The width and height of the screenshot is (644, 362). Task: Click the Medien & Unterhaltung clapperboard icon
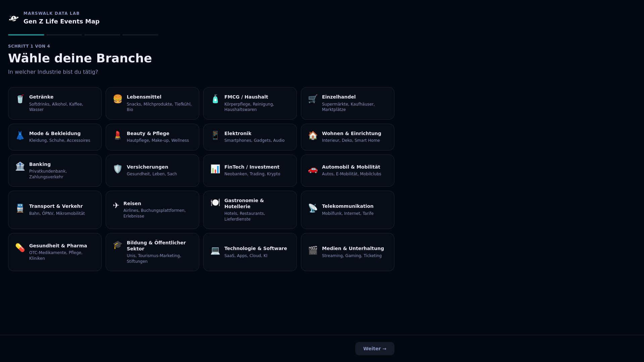click(313, 250)
